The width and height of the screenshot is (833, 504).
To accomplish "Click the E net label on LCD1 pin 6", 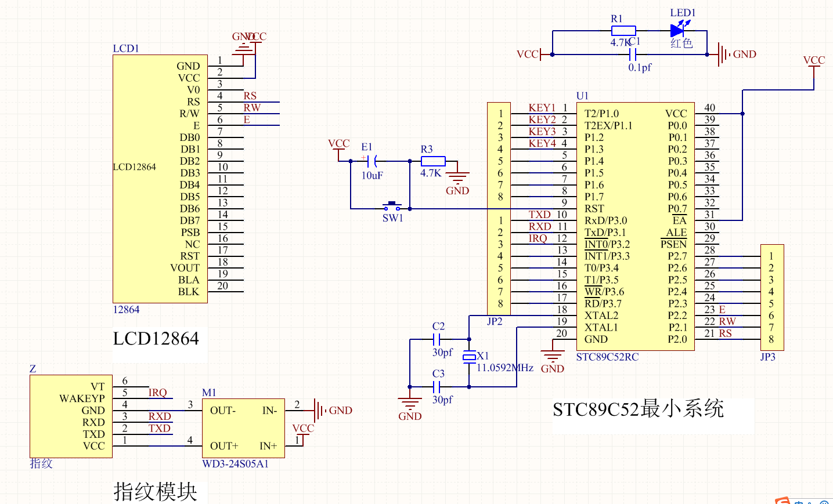I will pyautogui.click(x=247, y=119).
